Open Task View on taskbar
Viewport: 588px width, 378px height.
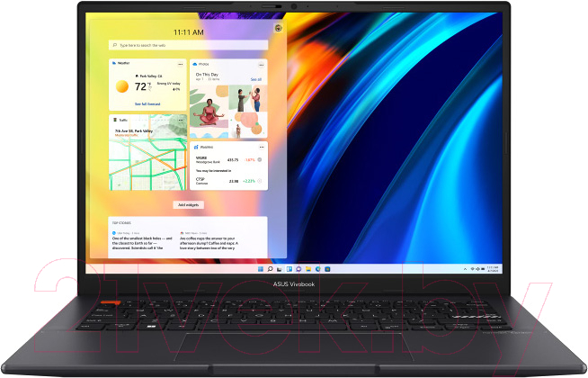[x=280, y=269]
